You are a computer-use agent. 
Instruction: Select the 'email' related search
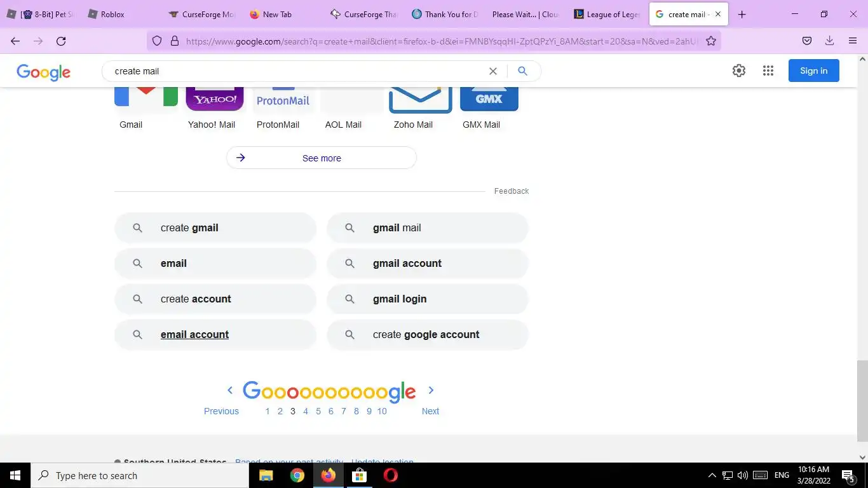tap(215, 263)
